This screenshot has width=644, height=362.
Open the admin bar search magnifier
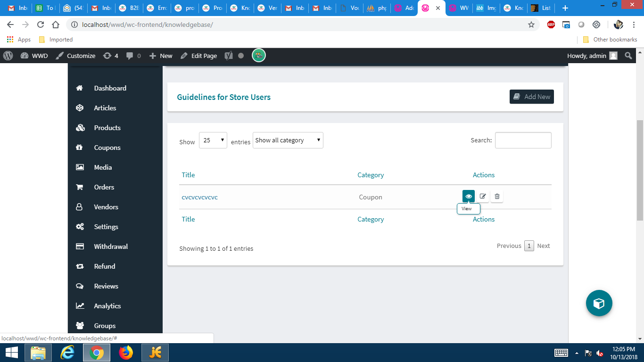coord(628,56)
